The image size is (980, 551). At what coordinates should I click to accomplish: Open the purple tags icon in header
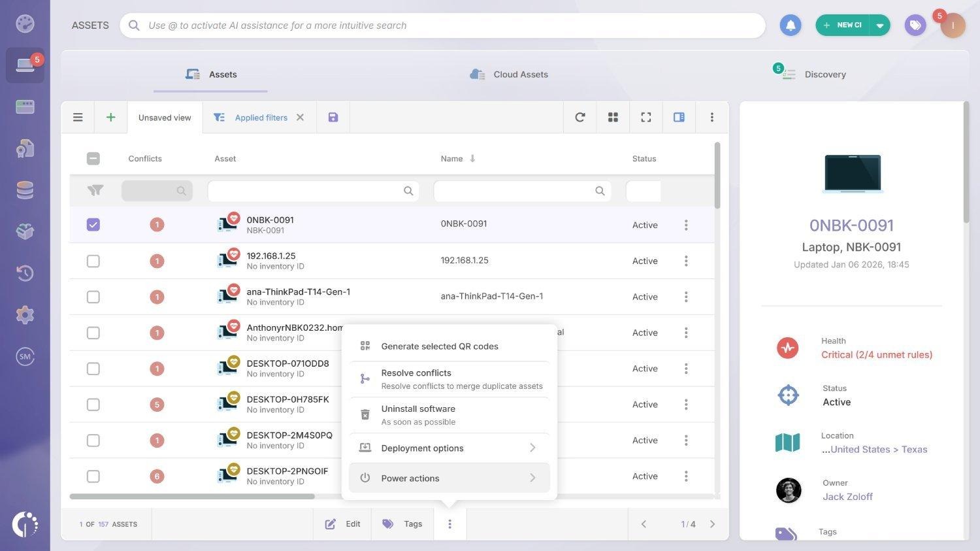(x=915, y=25)
